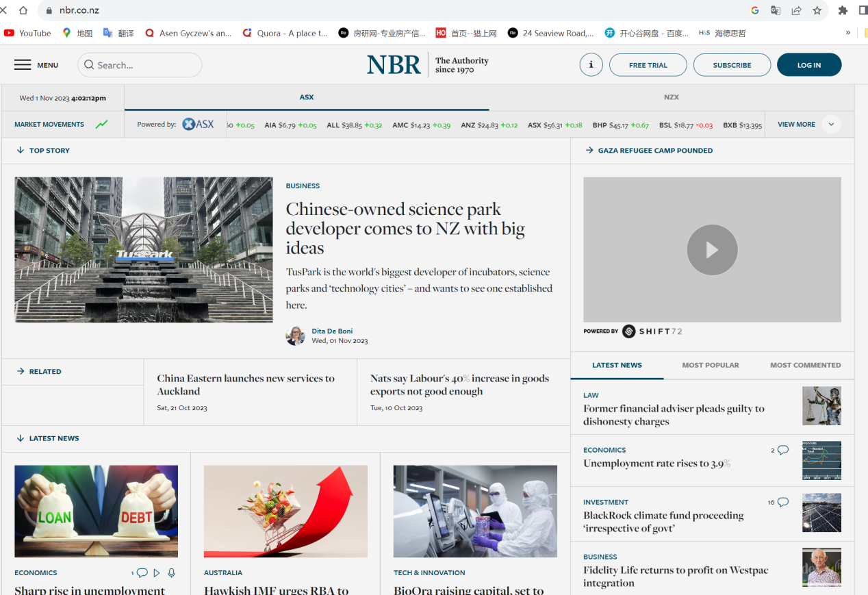Screen dimensions: 868x595
Task: Open Former financial adviser pleads guilty story
Action: pos(674,415)
